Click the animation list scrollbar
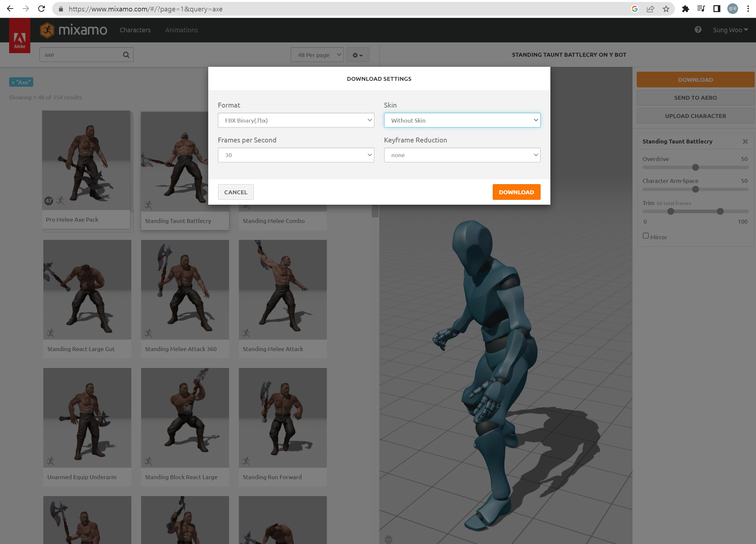 375,211
